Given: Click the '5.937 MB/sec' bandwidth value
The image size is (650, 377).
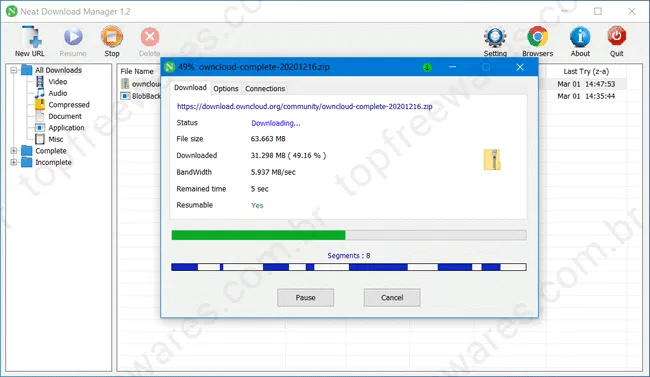Looking at the screenshot, I should pyautogui.click(x=273, y=172).
